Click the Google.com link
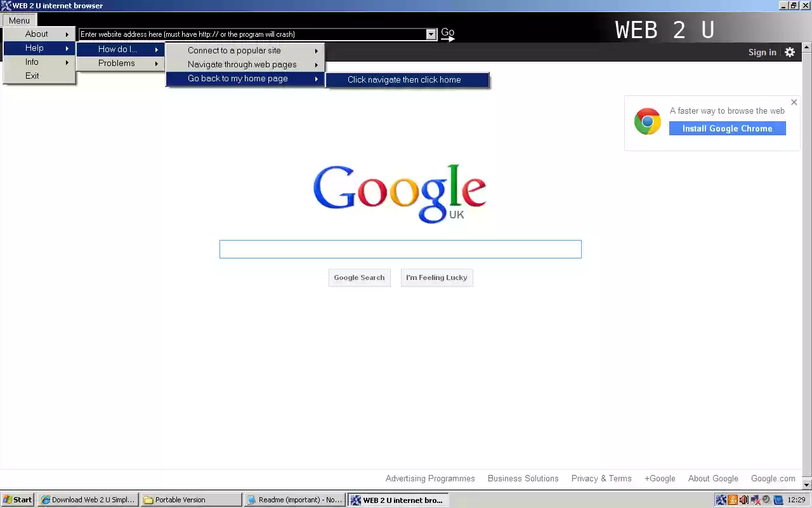This screenshot has width=812, height=508. pyautogui.click(x=773, y=478)
